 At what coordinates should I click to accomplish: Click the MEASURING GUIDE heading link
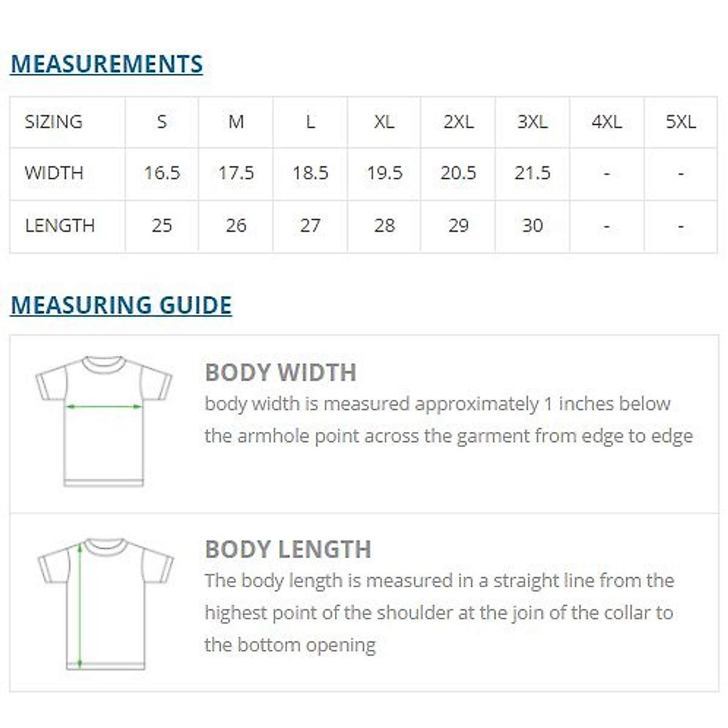121,305
